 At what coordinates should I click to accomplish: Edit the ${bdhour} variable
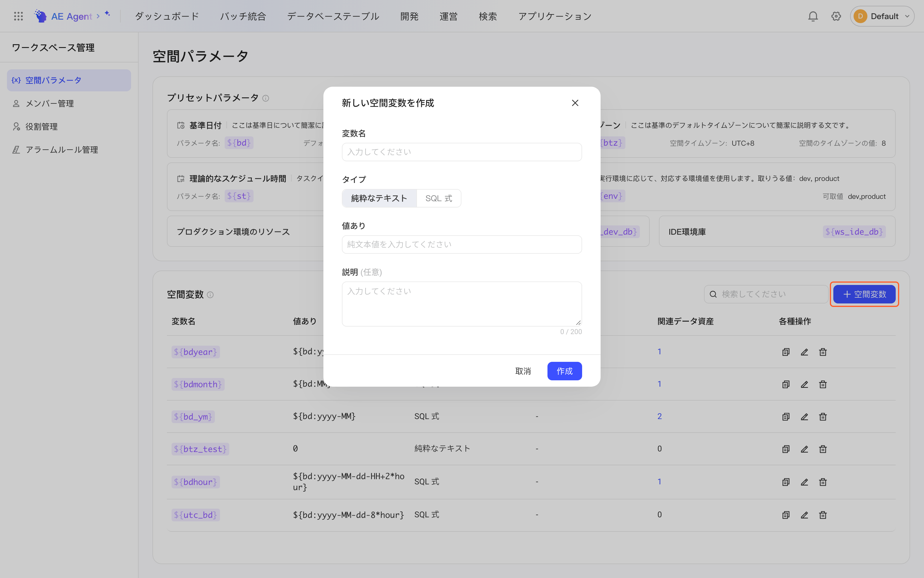coord(804,482)
